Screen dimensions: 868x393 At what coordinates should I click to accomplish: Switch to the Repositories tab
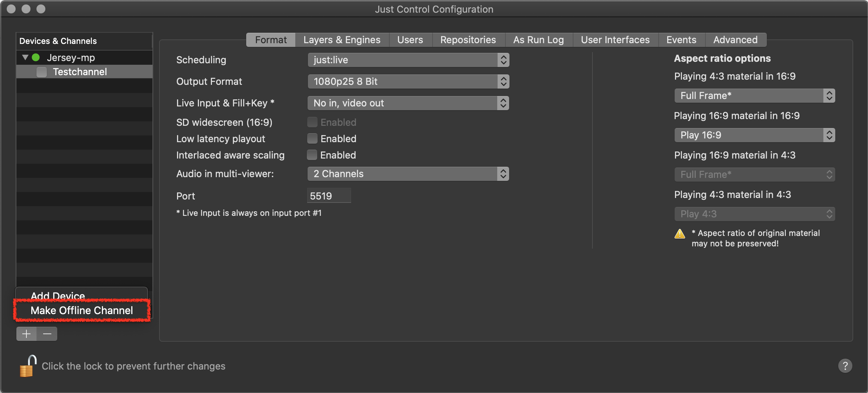468,40
